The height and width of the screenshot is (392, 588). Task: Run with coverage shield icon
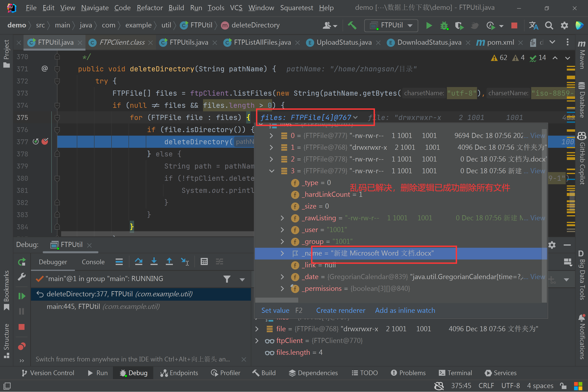point(459,25)
